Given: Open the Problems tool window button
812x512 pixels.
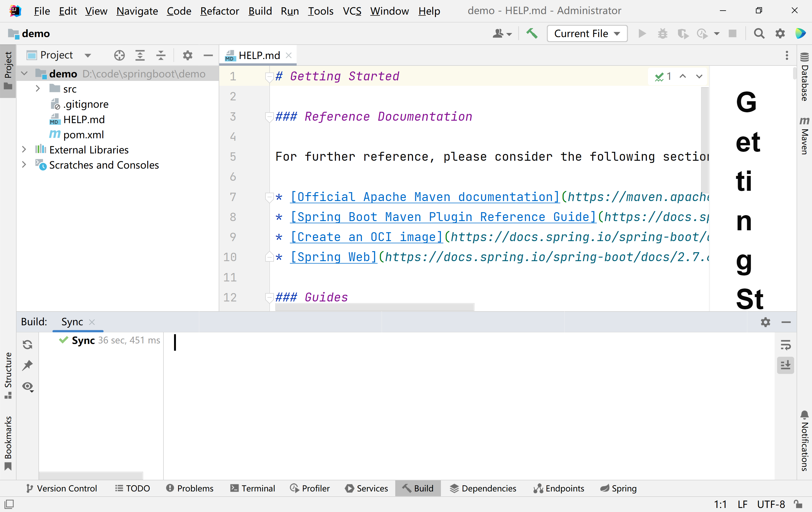Looking at the screenshot, I should click(190, 488).
